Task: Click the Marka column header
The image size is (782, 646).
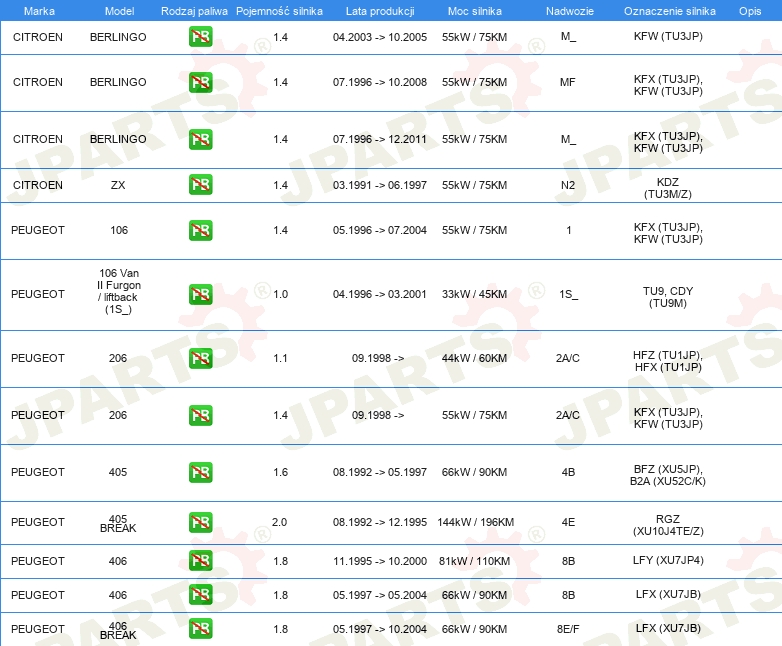Action: tap(39, 11)
